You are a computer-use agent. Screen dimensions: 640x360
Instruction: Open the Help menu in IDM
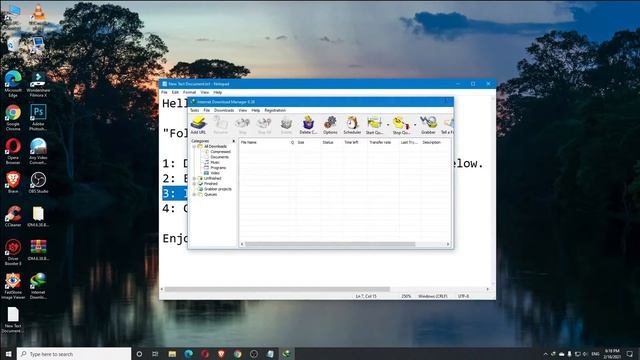pos(256,110)
